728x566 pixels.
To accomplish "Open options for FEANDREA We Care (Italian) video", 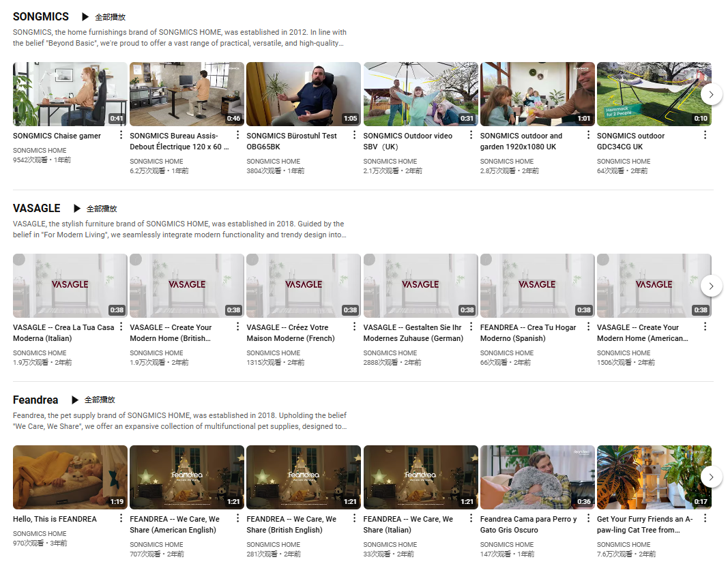I will coord(471,518).
